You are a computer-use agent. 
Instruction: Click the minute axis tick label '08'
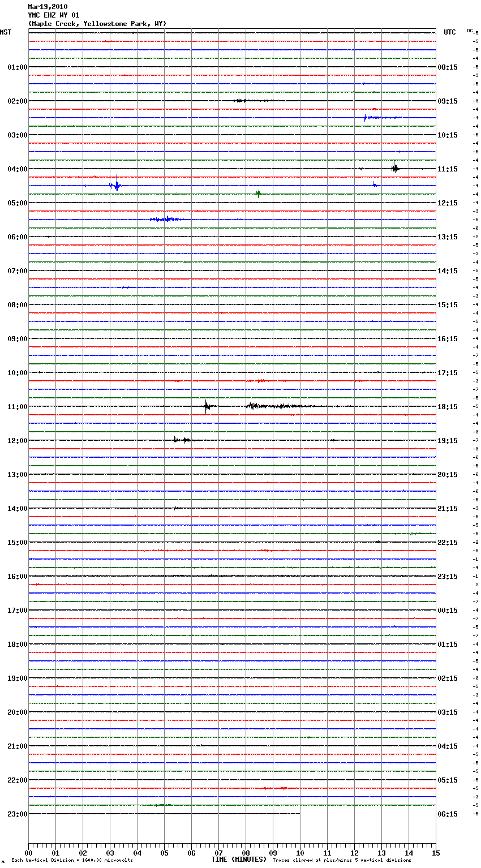click(246, 853)
